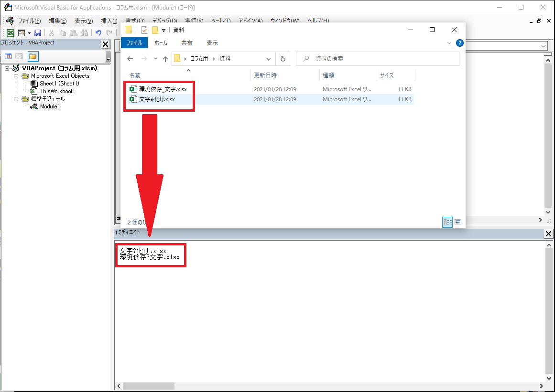This screenshot has width=555, height=392.
Task: Open the 挿入(I) menu
Action: pos(109,21)
